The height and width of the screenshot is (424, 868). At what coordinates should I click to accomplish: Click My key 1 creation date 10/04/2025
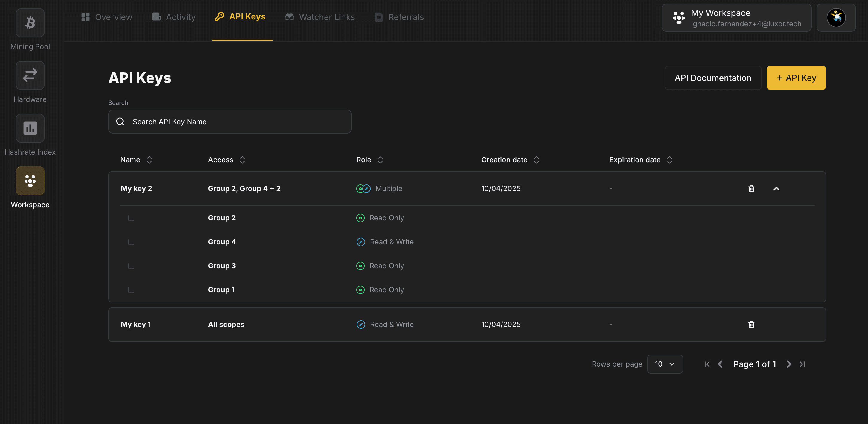[x=501, y=325]
